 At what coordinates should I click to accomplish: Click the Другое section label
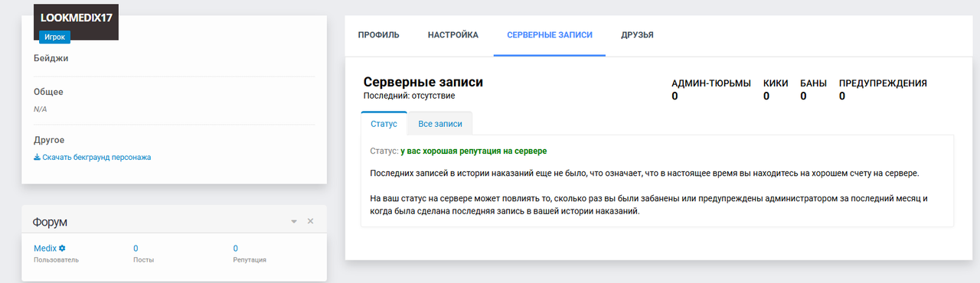tap(49, 140)
